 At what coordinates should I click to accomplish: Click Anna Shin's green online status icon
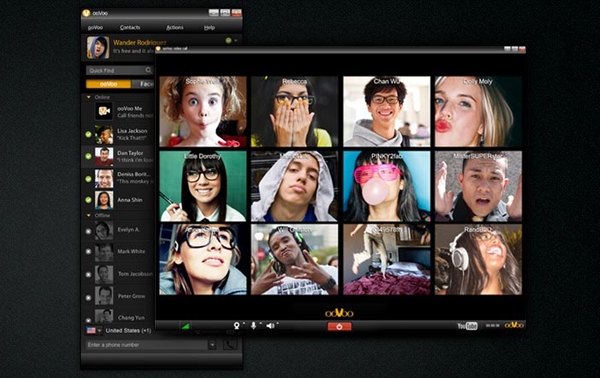click(88, 200)
